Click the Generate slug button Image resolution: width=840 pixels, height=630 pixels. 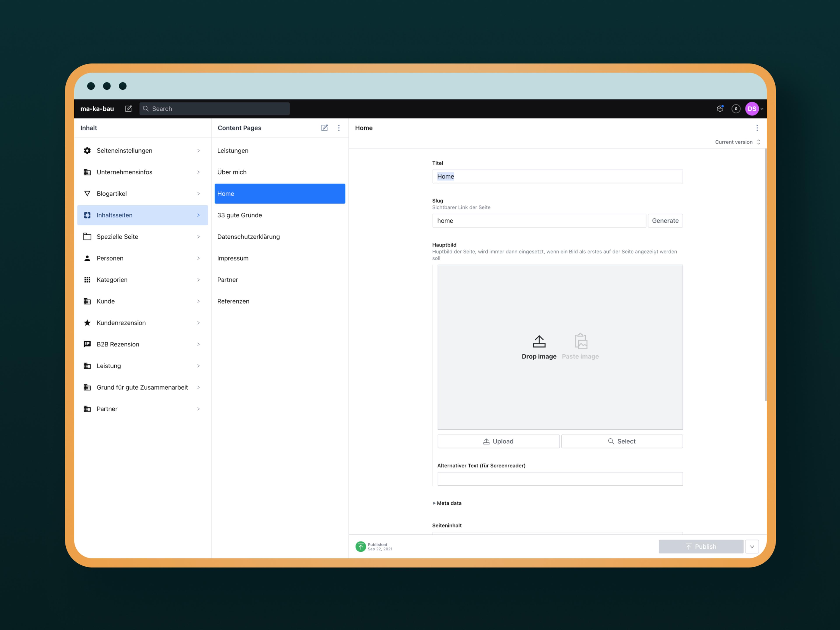tap(665, 221)
